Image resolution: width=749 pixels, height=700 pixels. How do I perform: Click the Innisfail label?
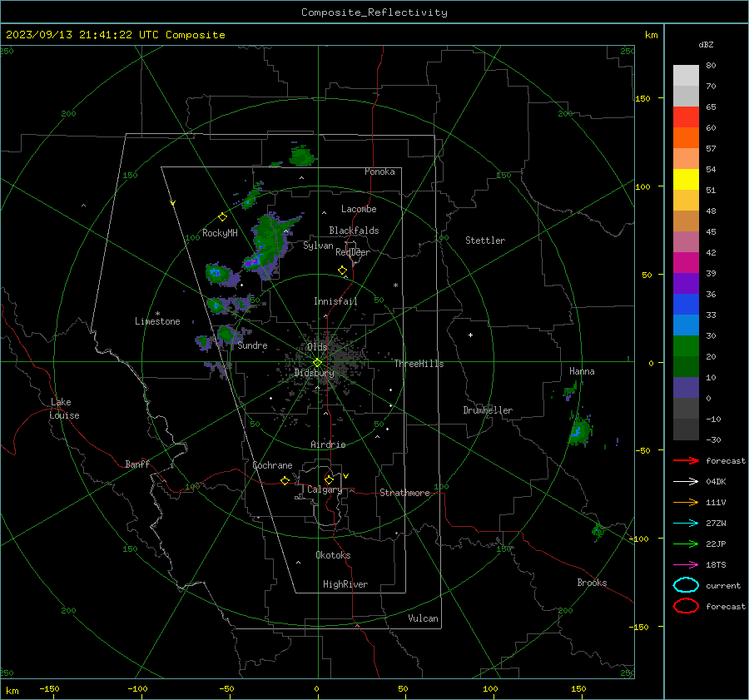[x=335, y=301]
